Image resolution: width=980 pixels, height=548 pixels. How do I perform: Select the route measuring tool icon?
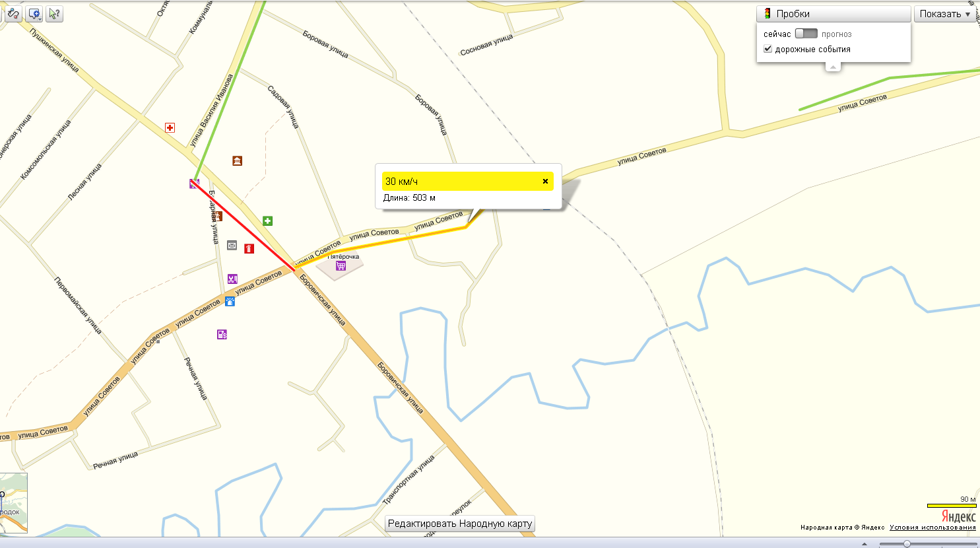pos(13,13)
